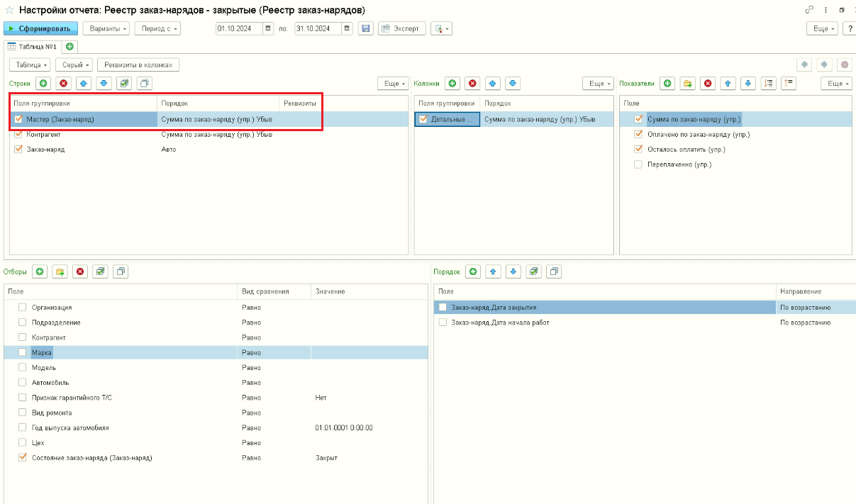Move the indicator up in Показатели

[x=728, y=84]
